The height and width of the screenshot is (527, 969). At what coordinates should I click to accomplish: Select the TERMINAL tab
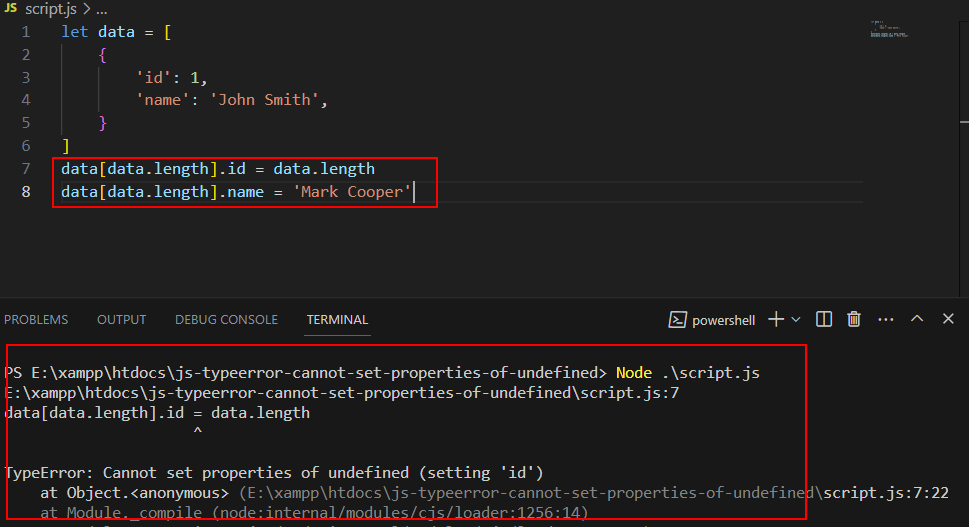pyautogui.click(x=337, y=319)
